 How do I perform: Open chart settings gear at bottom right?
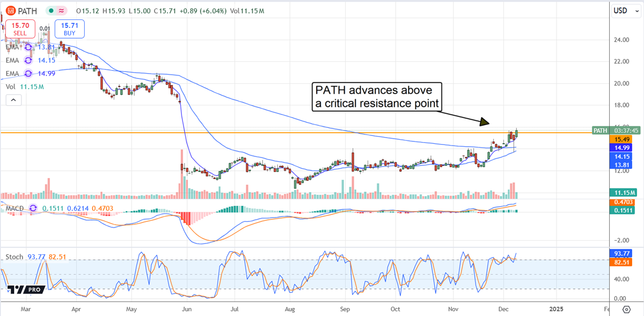click(626, 309)
